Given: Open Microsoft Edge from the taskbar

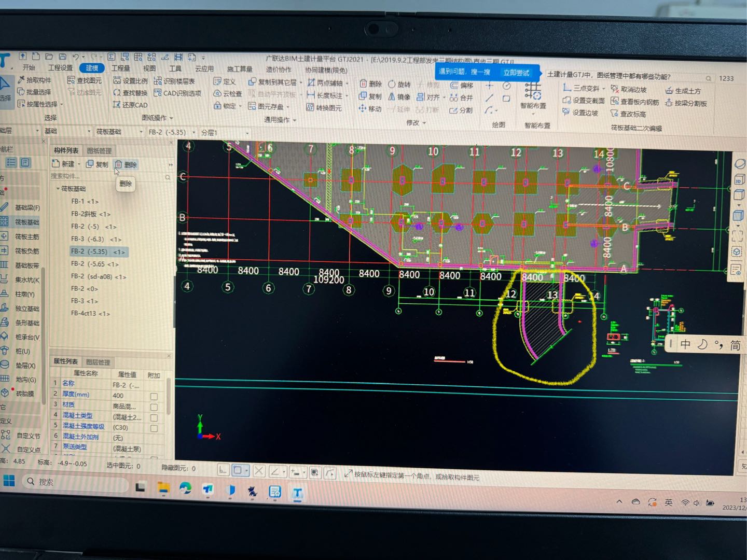Looking at the screenshot, I should [x=185, y=488].
